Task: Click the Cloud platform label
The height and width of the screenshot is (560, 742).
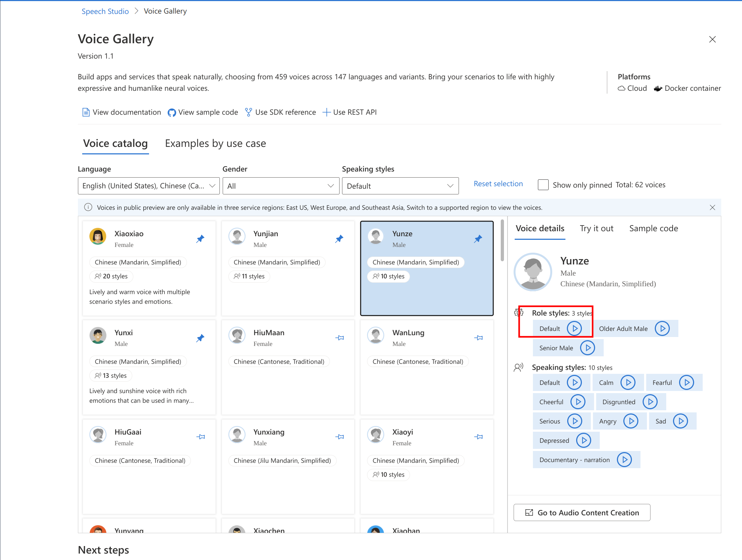Action: tap(633, 88)
